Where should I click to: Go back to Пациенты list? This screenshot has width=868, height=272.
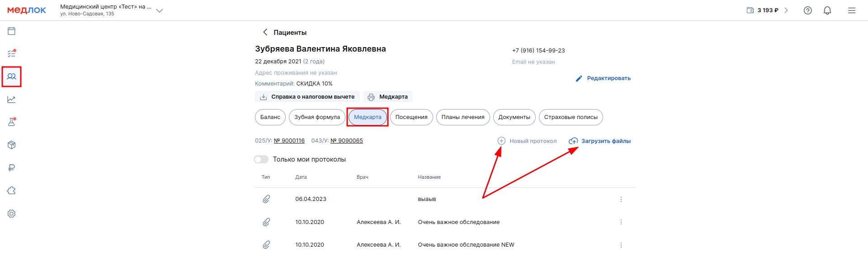tap(290, 33)
